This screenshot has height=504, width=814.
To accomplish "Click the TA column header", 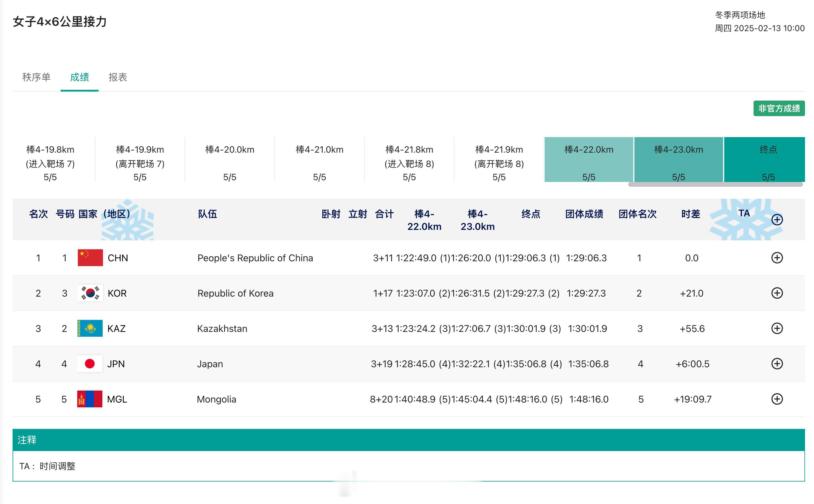I will pyautogui.click(x=744, y=213).
